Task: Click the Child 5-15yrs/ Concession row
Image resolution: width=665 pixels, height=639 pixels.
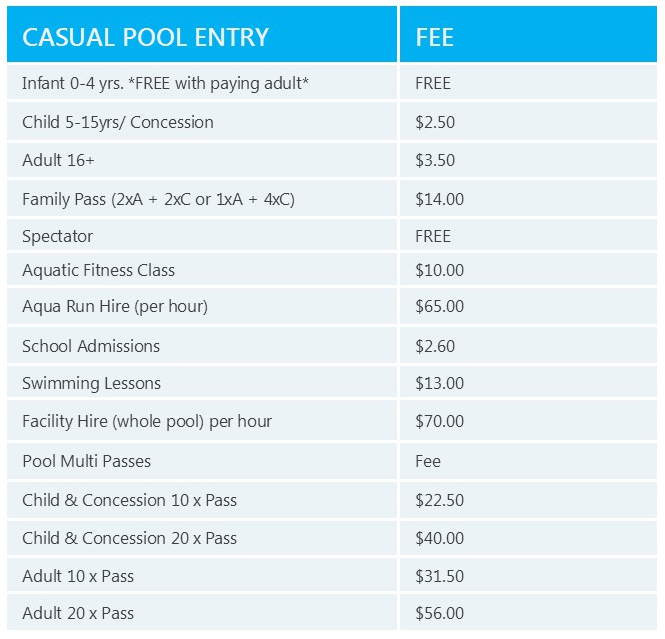Action: [x=118, y=122]
